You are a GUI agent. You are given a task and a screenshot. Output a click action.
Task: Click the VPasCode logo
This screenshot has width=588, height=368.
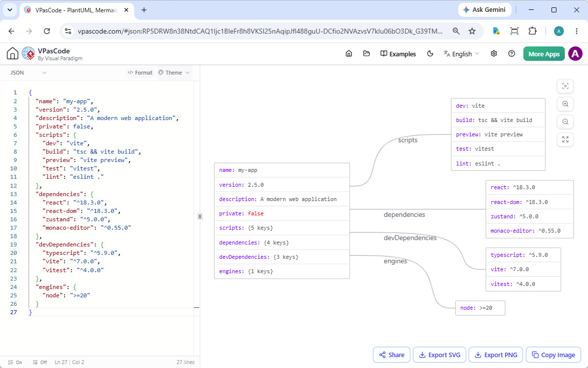(x=29, y=54)
